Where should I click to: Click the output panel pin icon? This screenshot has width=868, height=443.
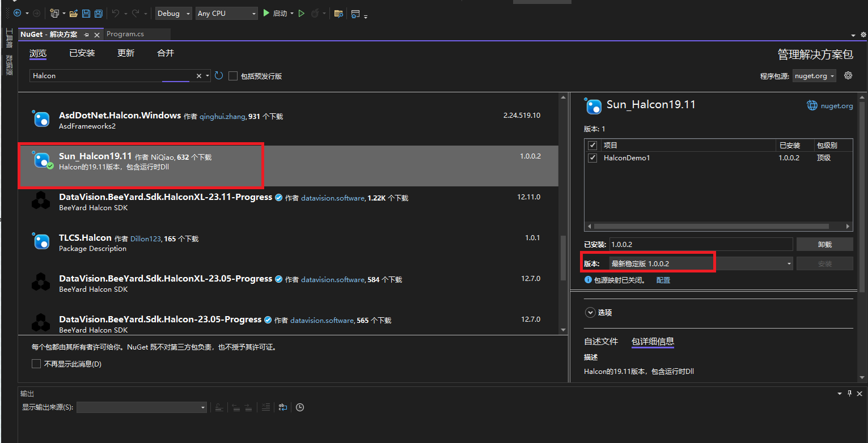click(x=849, y=393)
